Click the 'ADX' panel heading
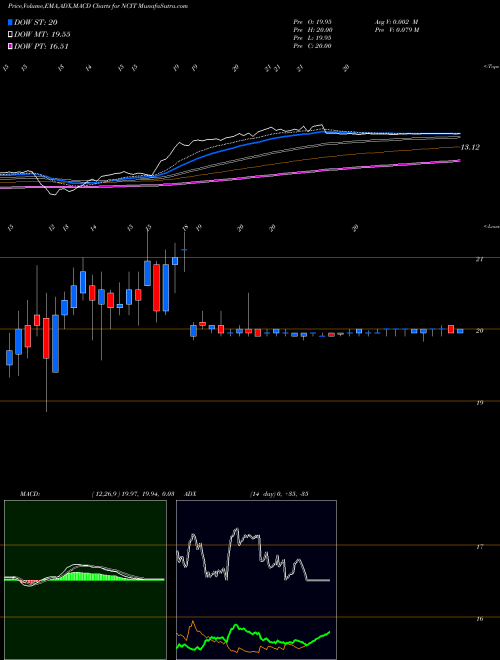Screen dimensions: 500x660 click(x=191, y=494)
